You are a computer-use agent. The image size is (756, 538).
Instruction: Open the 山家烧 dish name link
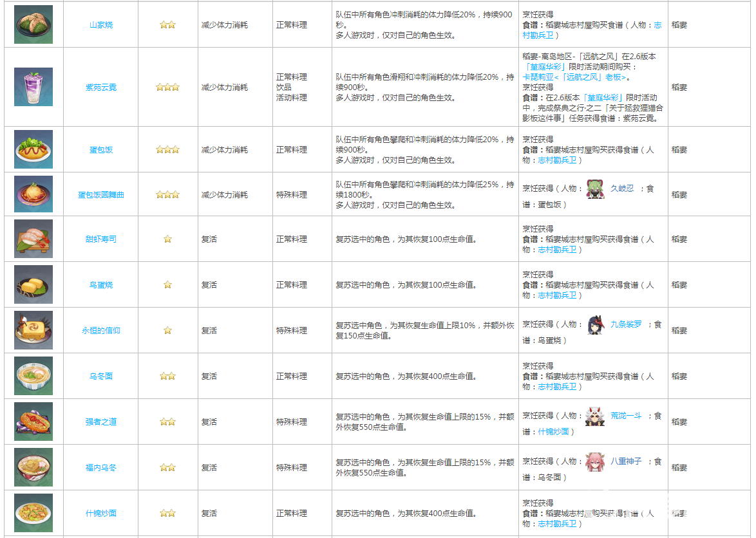[101, 25]
